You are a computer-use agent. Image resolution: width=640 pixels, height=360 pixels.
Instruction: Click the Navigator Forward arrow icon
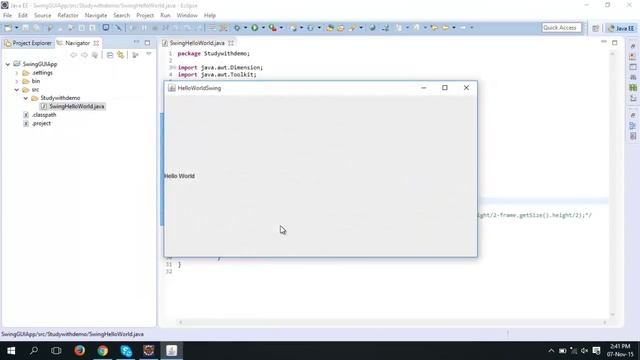(84, 55)
